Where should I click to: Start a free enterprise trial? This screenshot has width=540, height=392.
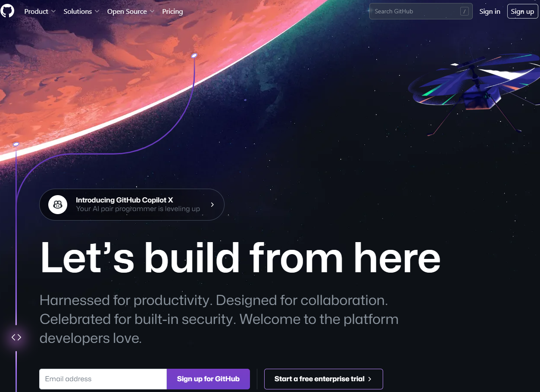click(323, 379)
